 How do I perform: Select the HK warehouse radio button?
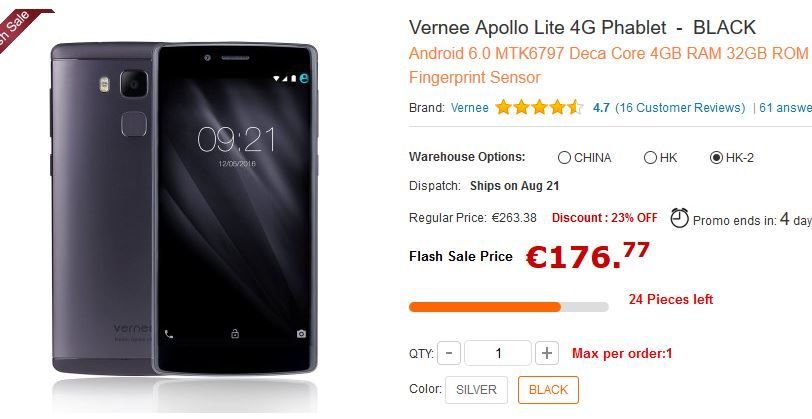650,158
